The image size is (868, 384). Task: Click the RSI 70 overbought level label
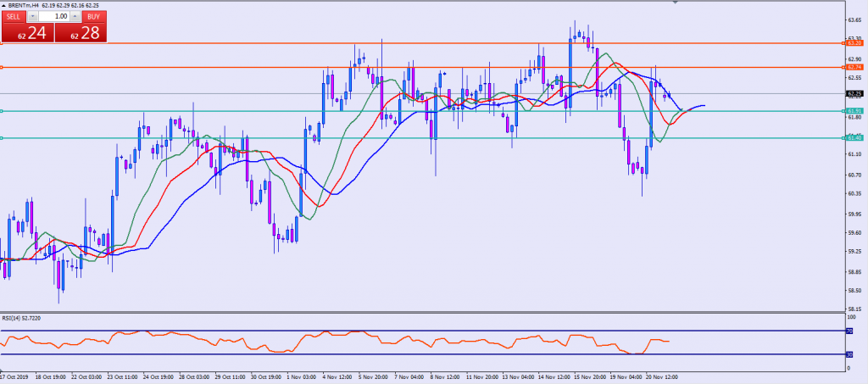[849, 331]
